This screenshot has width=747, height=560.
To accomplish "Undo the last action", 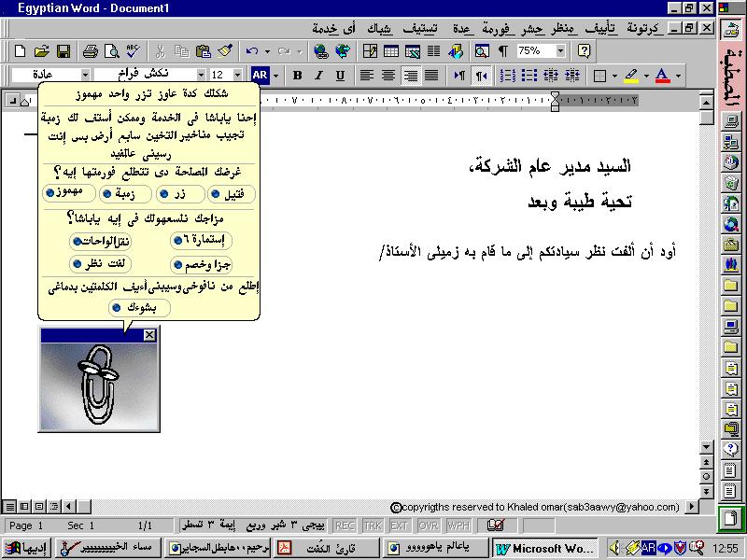I will (252, 51).
